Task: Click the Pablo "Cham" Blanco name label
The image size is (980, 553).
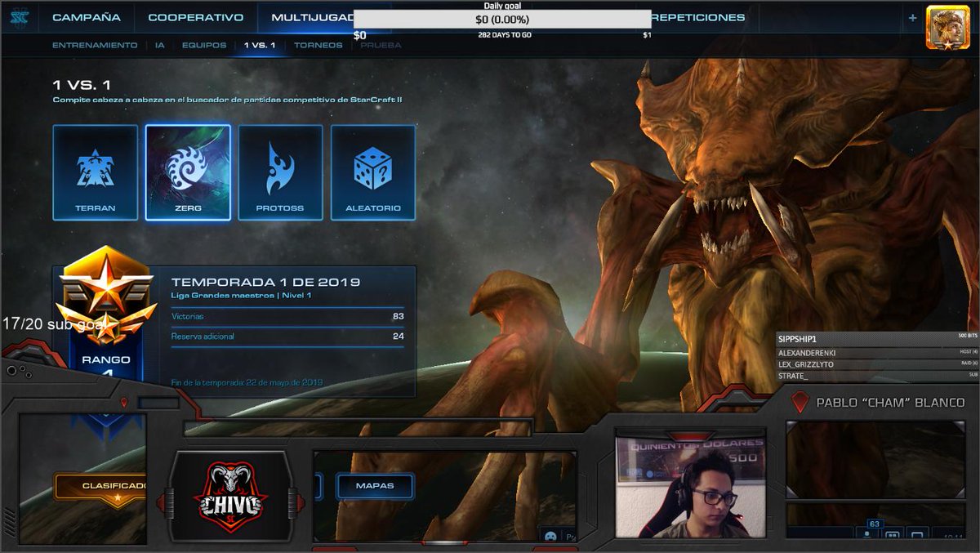Action: (x=890, y=403)
